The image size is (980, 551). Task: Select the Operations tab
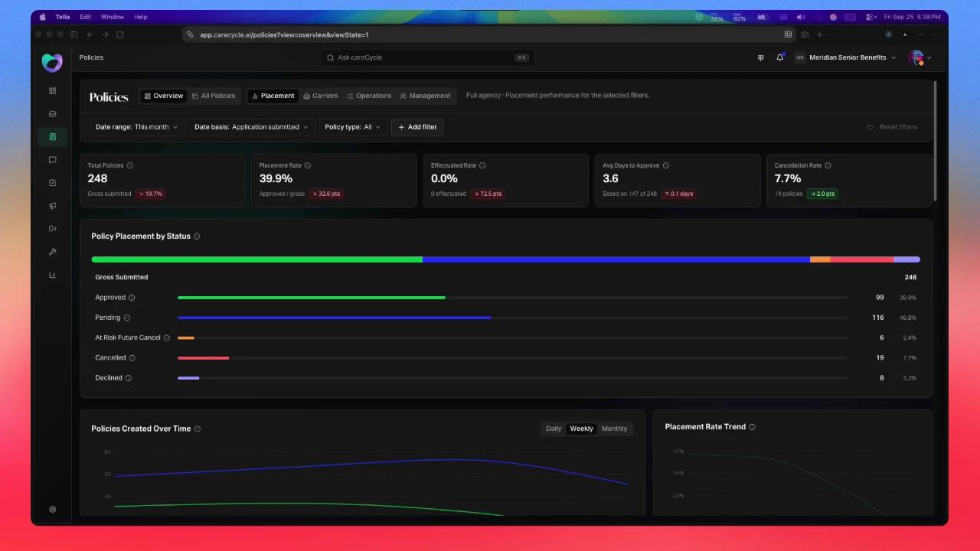[369, 96]
